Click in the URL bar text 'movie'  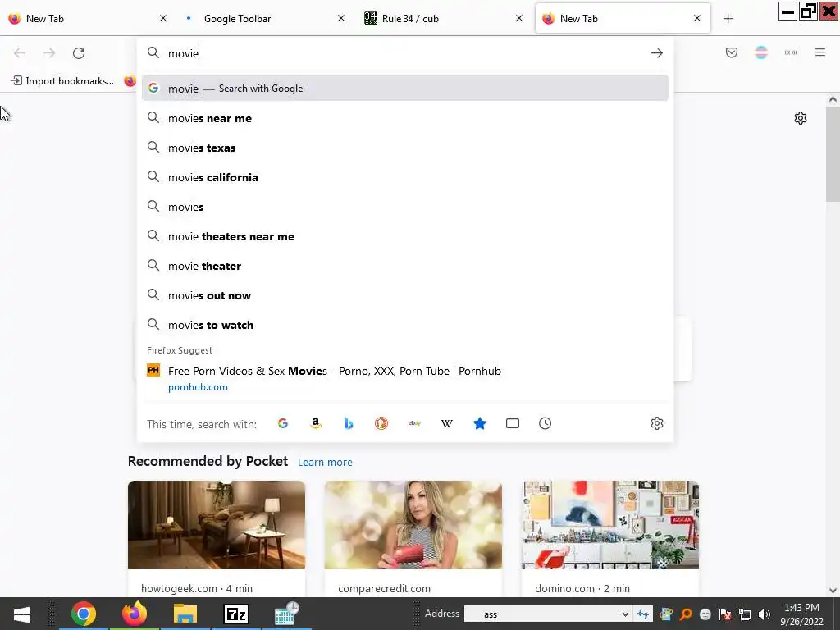[183, 53]
